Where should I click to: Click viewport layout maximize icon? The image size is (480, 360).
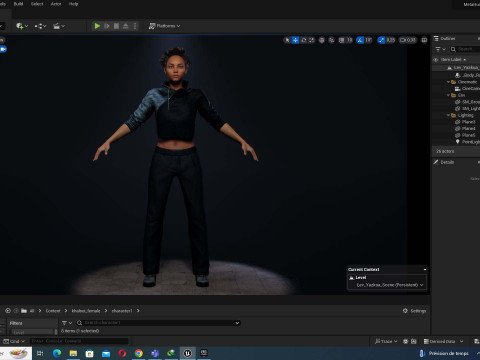pos(424,40)
